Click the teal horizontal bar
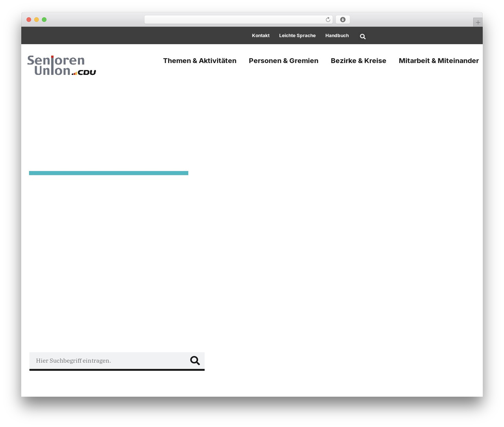 pos(109,173)
